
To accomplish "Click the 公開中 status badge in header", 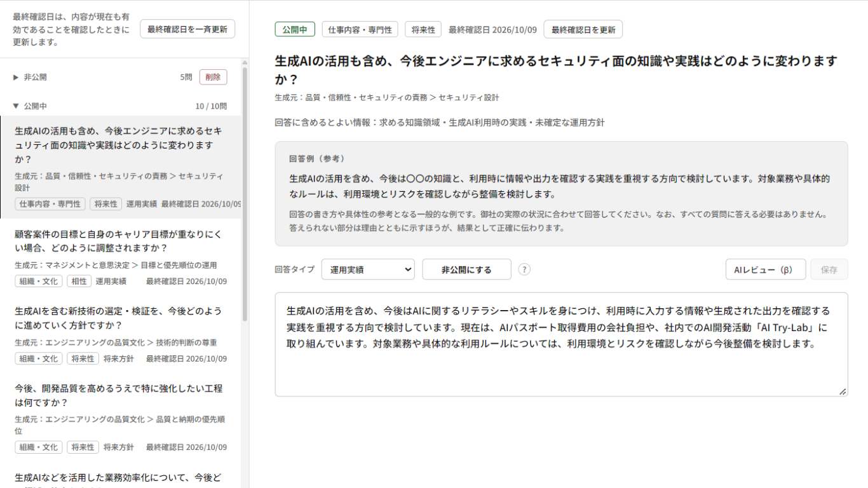I will (x=295, y=29).
